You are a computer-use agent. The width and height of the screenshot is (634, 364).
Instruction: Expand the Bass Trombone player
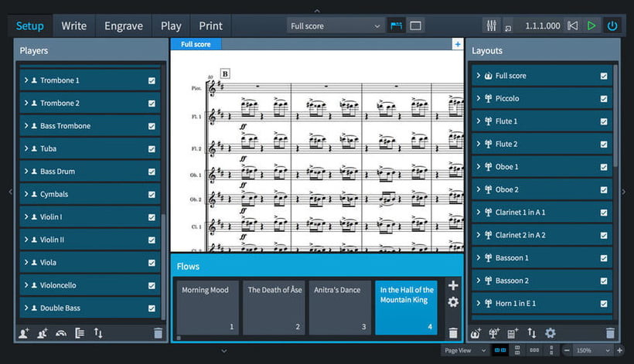26,126
